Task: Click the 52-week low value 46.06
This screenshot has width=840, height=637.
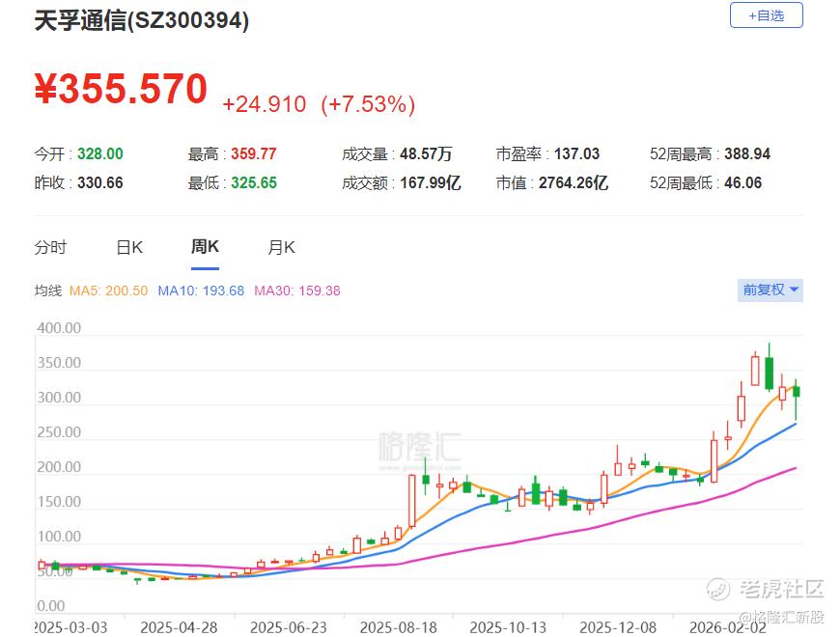Action: pos(743,183)
